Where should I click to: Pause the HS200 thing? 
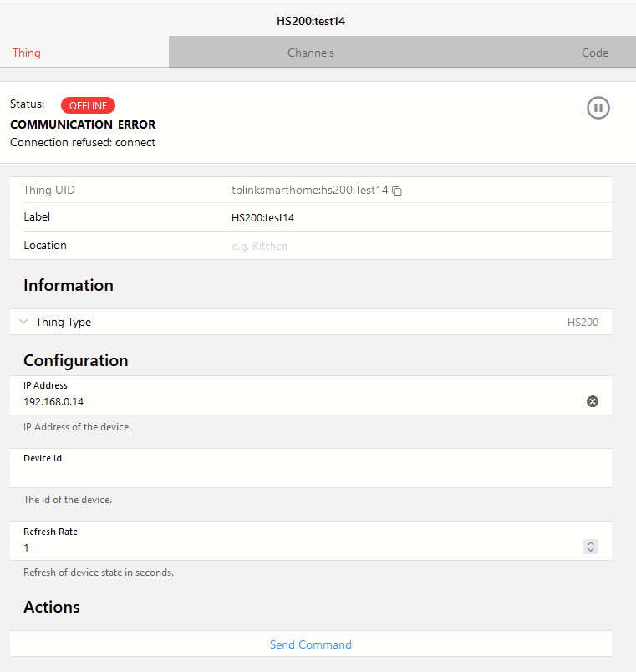click(598, 108)
